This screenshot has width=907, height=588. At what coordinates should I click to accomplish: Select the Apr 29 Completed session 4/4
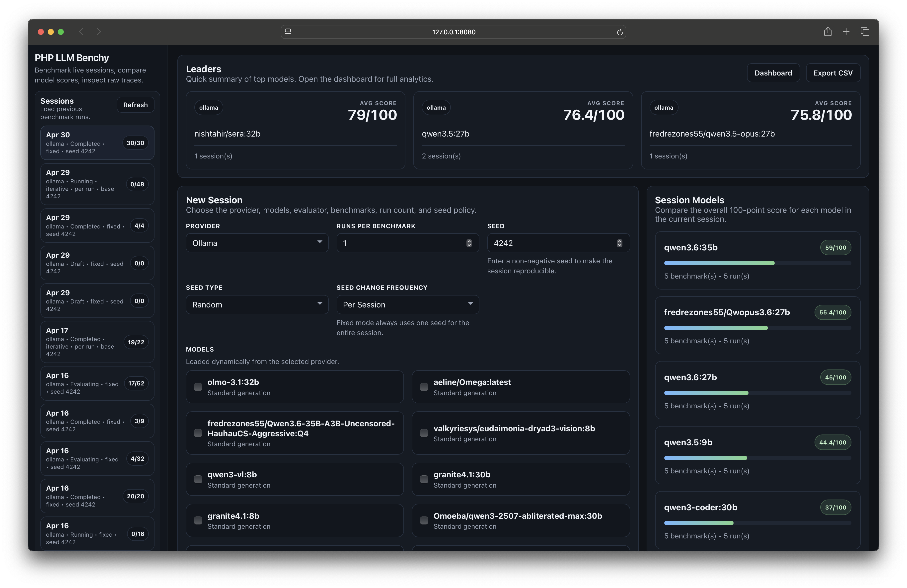click(97, 225)
